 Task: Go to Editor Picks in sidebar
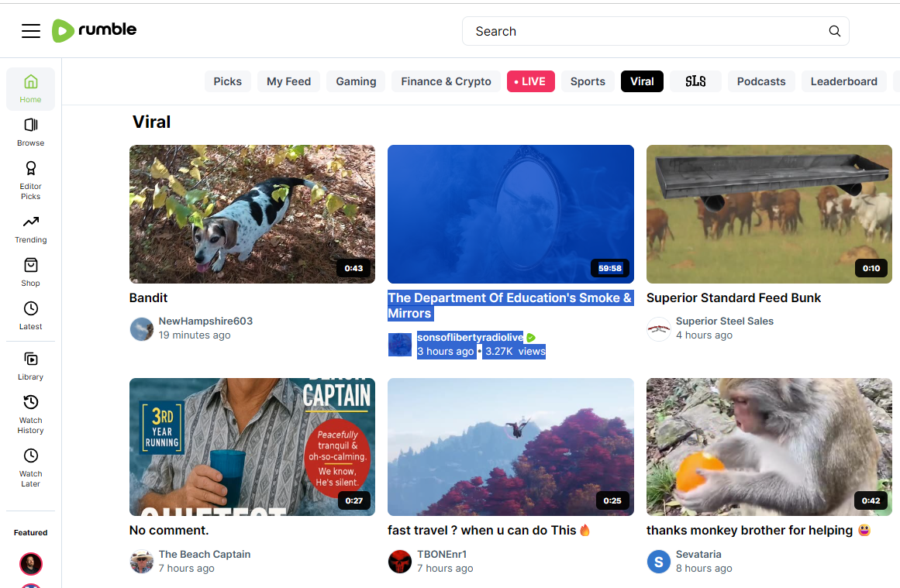31,180
